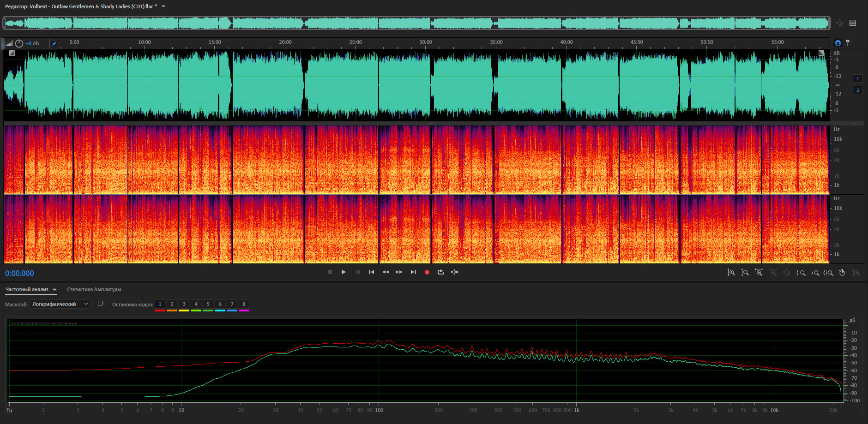Zoom in at out point
The height and width of the screenshot is (424, 868).
(x=815, y=273)
